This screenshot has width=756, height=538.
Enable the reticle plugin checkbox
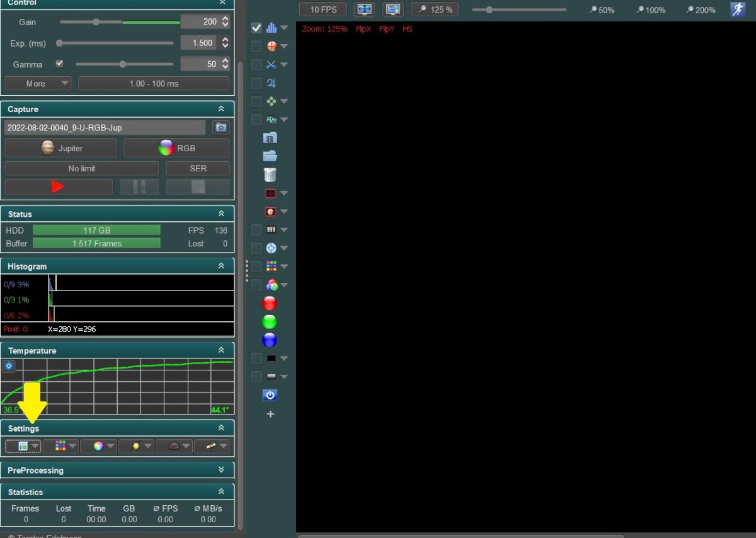(256, 46)
